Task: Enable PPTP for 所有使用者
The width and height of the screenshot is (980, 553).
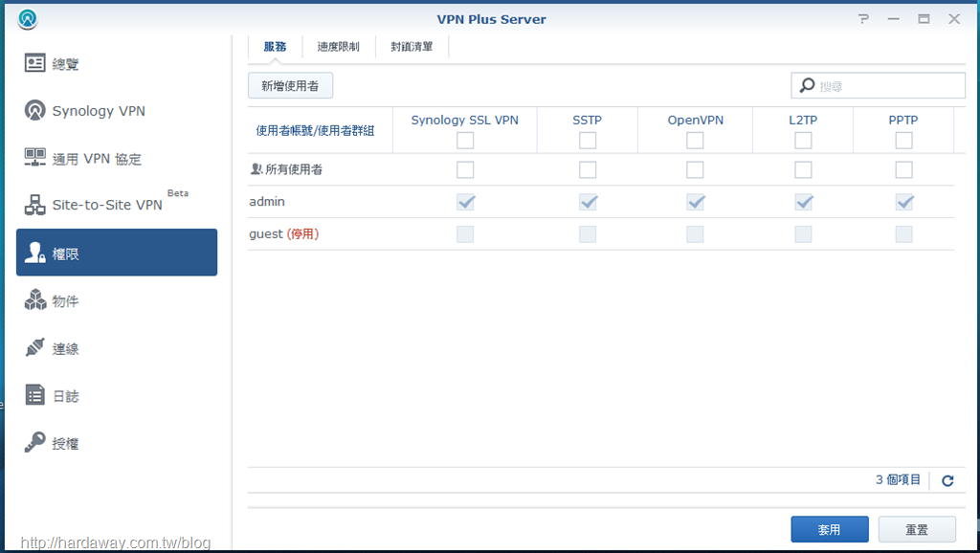Action: pyautogui.click(x=903, y=169)
